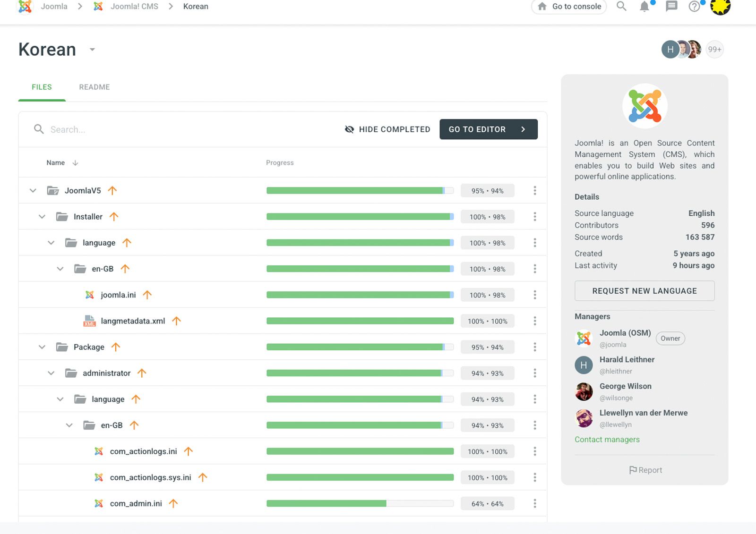Collapse the language folder under administrator
This screenshot has width=756, height=534.
tap(60, 399)
